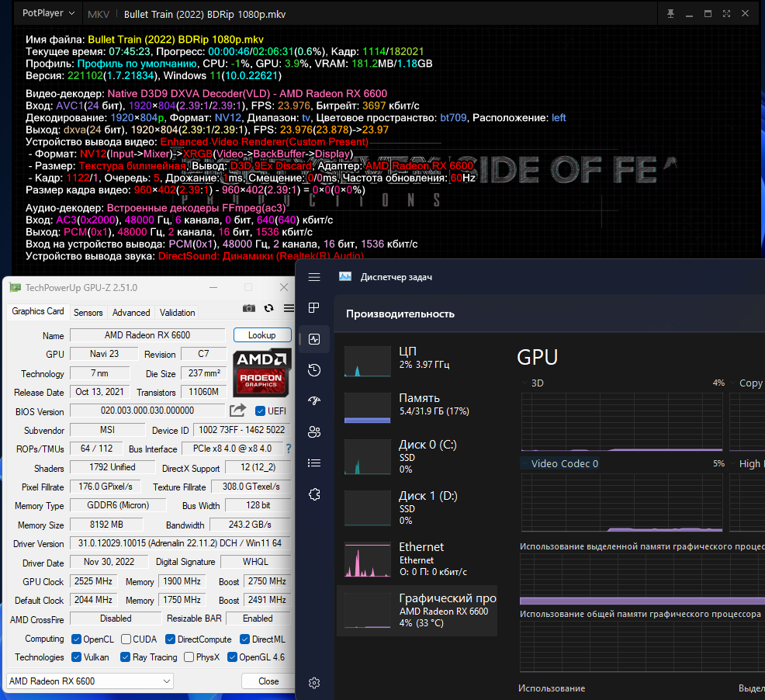Click the Bus Interface question mark icon
This screenshot has height=700, width=765.
point(289,449)
